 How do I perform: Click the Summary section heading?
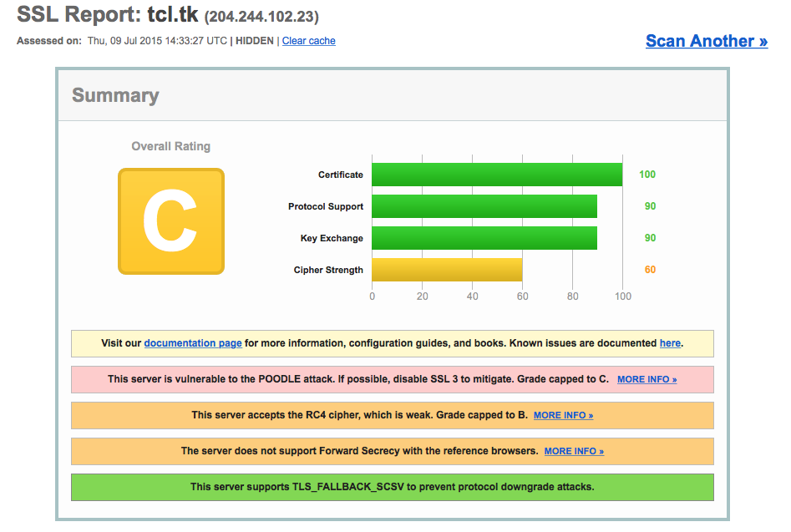pos(115,95)
